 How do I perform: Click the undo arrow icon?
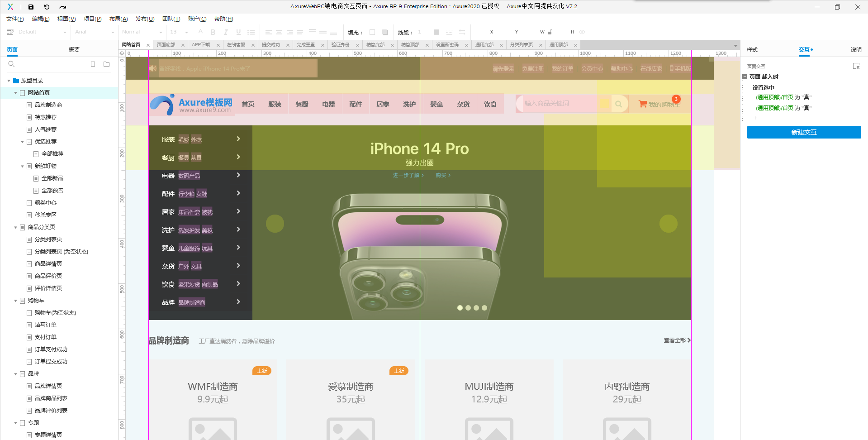[47, 7]
